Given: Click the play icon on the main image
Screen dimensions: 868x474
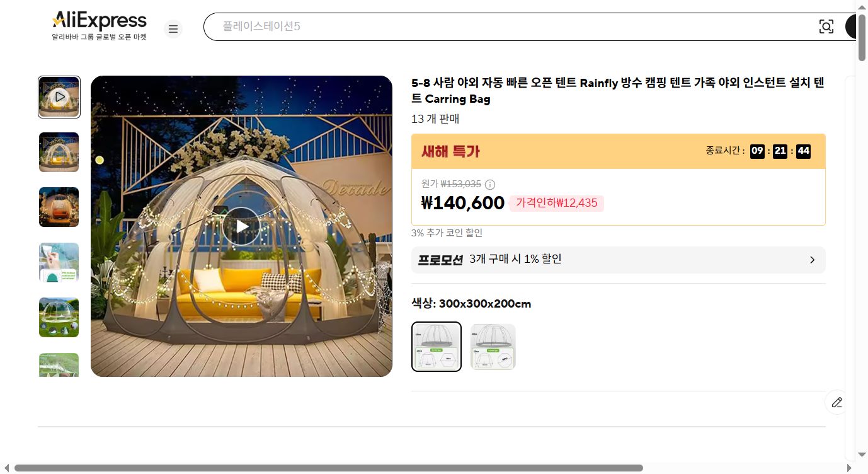Looking at the screenshot, I should pyautogui.click(x=241, y=226).
